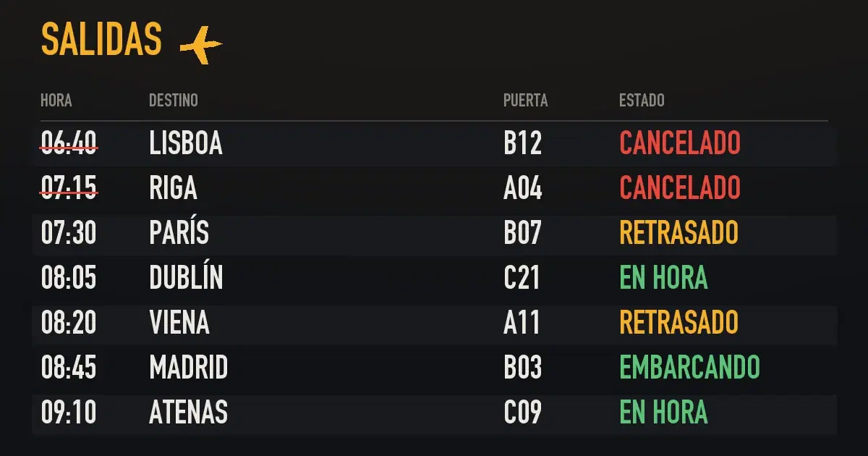Image resolution: width=868 pixels, height=456 pixels.
Task: Select the VIENA flight
Action: click(x=434, y=323)
